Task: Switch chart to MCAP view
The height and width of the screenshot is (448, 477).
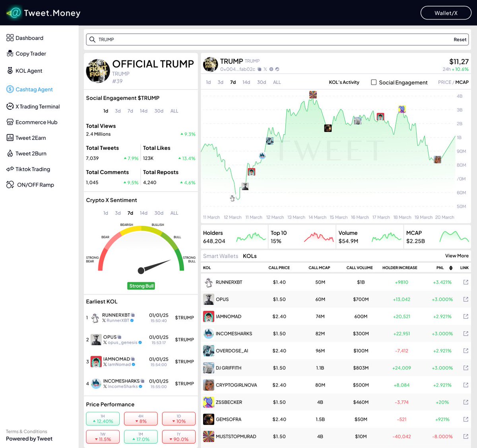Action: pyautogui.click(x=462, y=82)
